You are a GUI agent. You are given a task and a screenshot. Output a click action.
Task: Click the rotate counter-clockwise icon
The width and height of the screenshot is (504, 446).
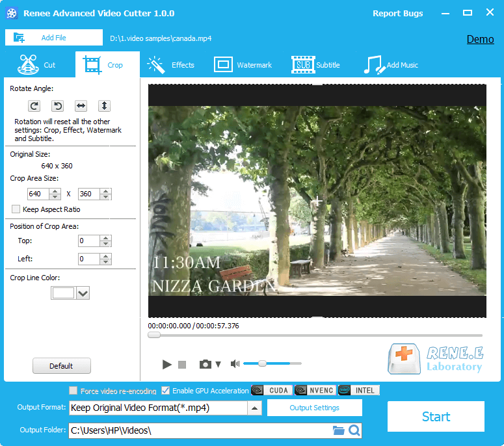point(57,106)
